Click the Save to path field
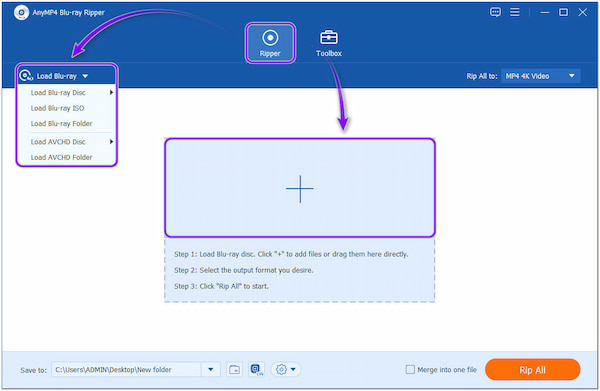The height and width of the screenshot is (391, 600). tap(126, 370)
